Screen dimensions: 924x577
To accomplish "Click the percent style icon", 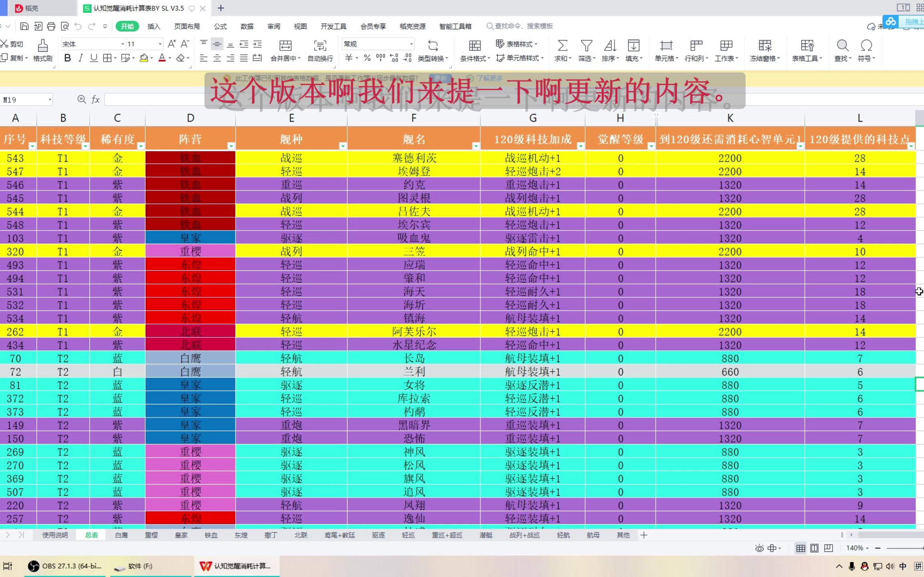I will pos(367,58).
